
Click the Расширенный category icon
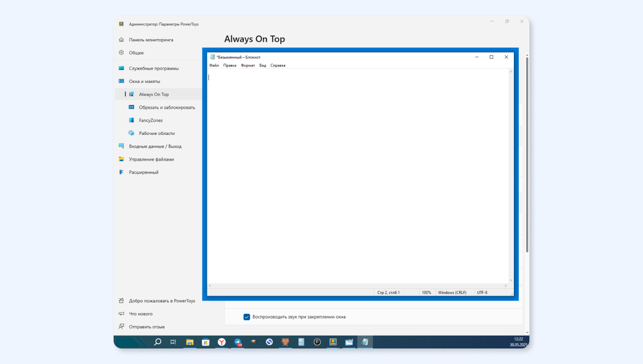pyautogui.click(x=122, y=172)
